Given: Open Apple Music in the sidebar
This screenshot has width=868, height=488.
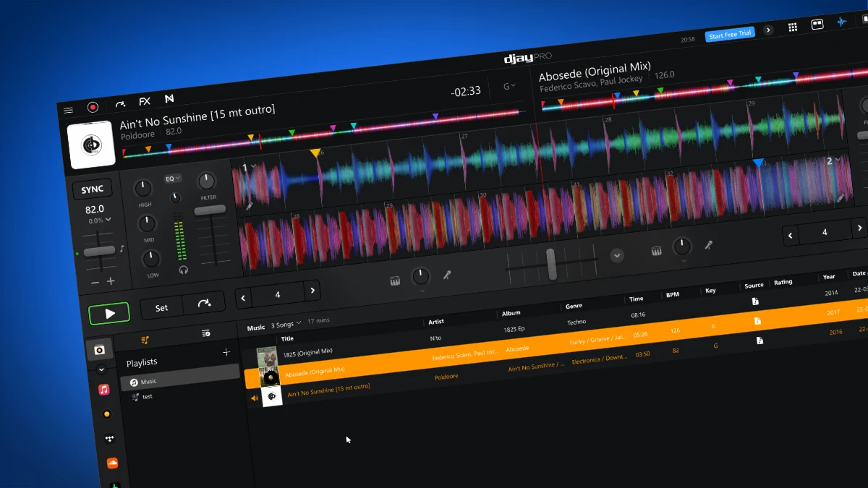Looking at the screenshot, I should click(103, 390).
